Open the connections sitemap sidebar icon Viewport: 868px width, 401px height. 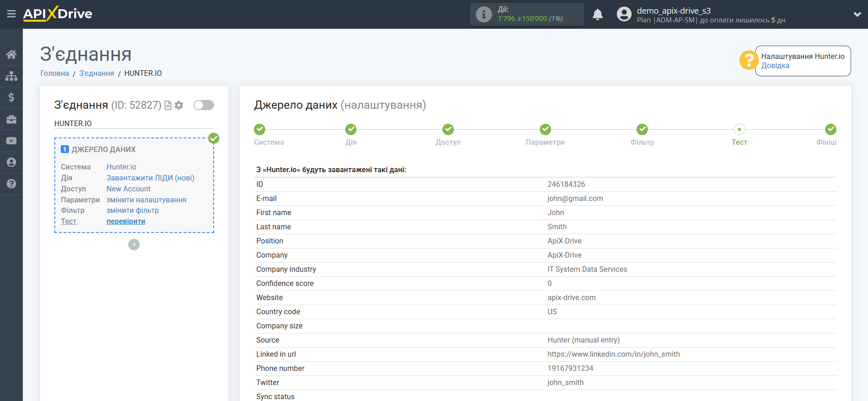11,76
